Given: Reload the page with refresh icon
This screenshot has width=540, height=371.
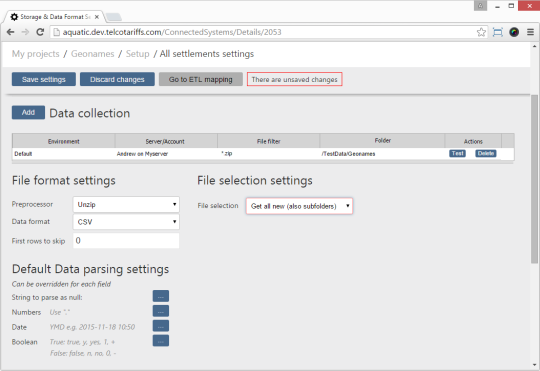Looking at the screenshot, I should coord(40,32).
